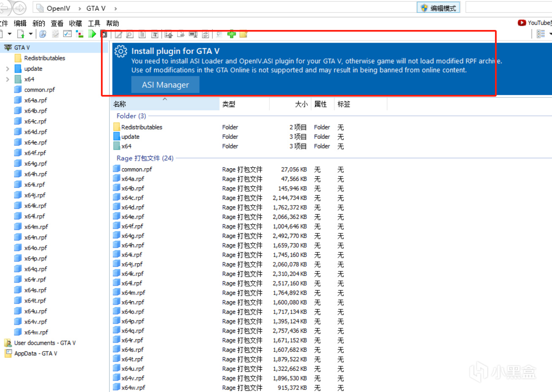Click the toolbar icon with letter T

click(x=155, y=35)
